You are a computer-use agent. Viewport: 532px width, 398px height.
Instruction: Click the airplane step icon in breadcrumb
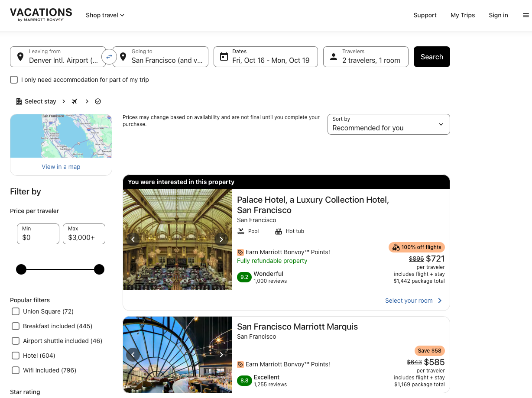pyautogui.click(x=75, y=101)
